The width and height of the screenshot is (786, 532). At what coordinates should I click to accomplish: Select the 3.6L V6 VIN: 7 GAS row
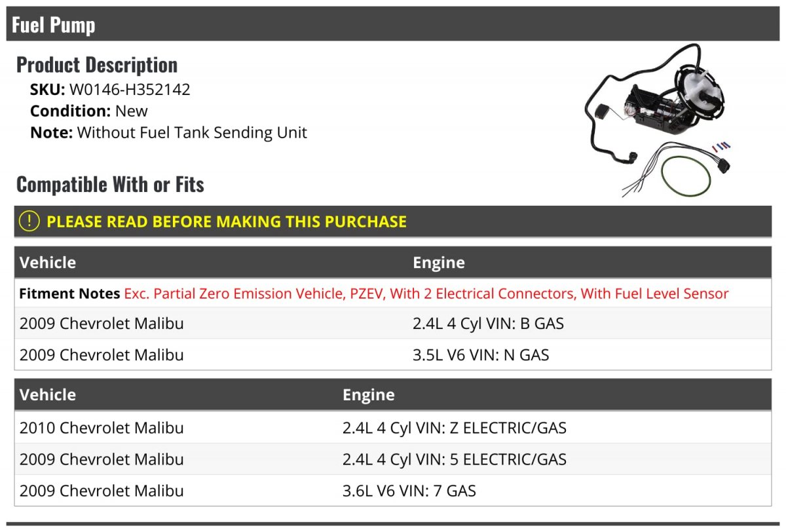(x=393, y=491)
